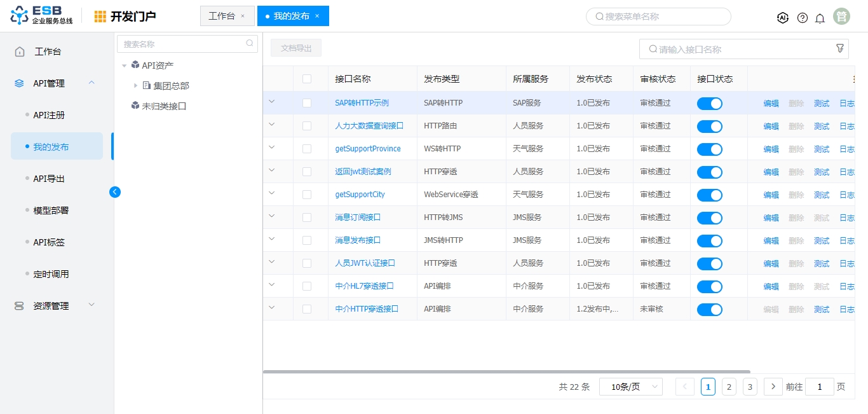The width and height of the screenshot is (868, 414).
Task: Collapse sidebar with blue arrow button
Action: [x=115, y=192]
